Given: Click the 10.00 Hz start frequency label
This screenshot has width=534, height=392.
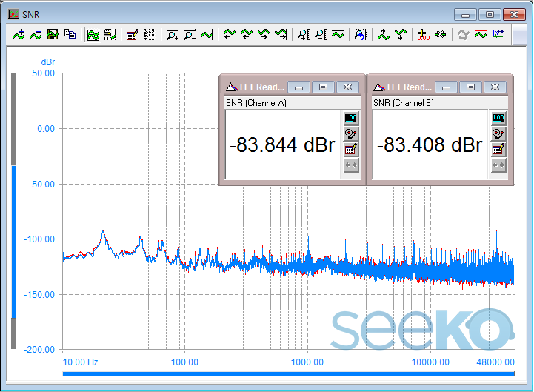Looking at the screenshot, I should click(81, 362).
